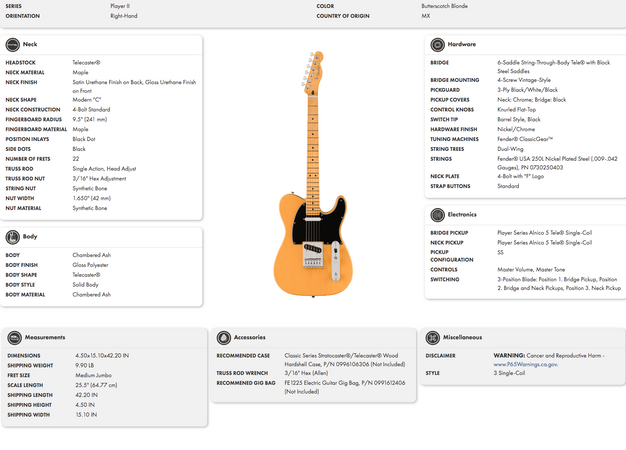Screen dimensions: 626x450
Task: Click the Accessories section icon
Action: pyautogui.click(x=224, y=338)
